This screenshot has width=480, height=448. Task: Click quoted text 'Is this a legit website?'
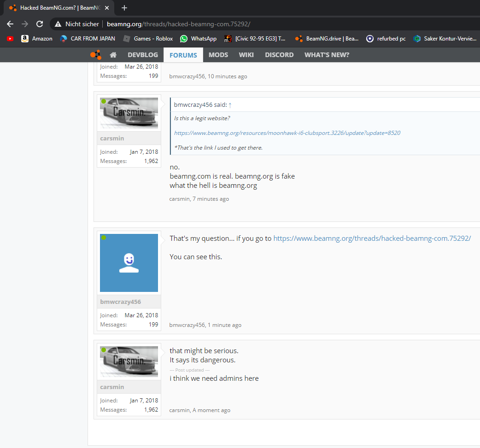[x=202, y=118]
